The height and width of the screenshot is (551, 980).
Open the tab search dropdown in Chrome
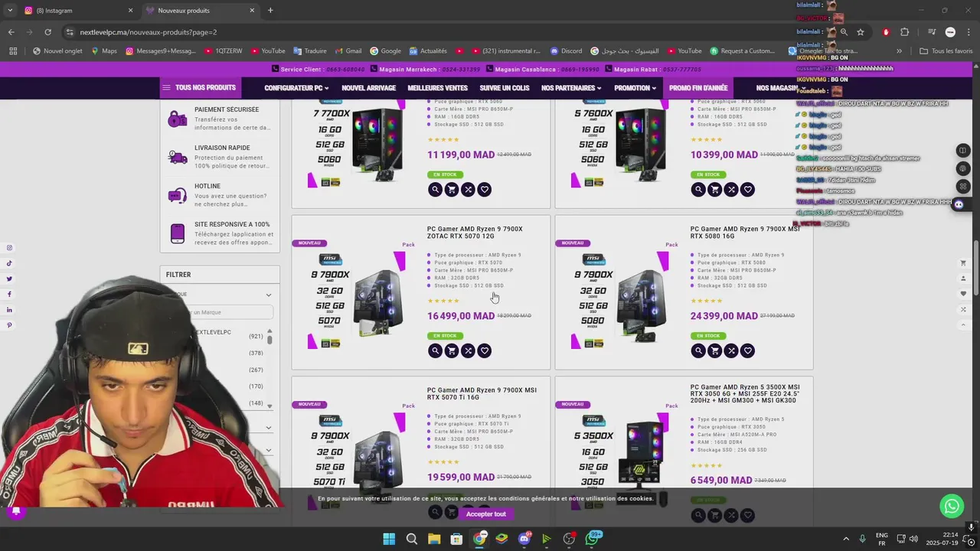pyautogui.click(x=9, y=11)
